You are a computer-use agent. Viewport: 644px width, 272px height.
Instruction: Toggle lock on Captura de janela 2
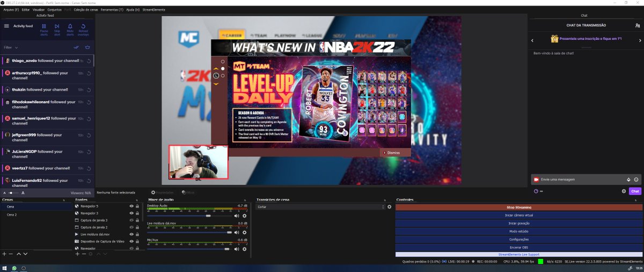[x=137, y=227]
